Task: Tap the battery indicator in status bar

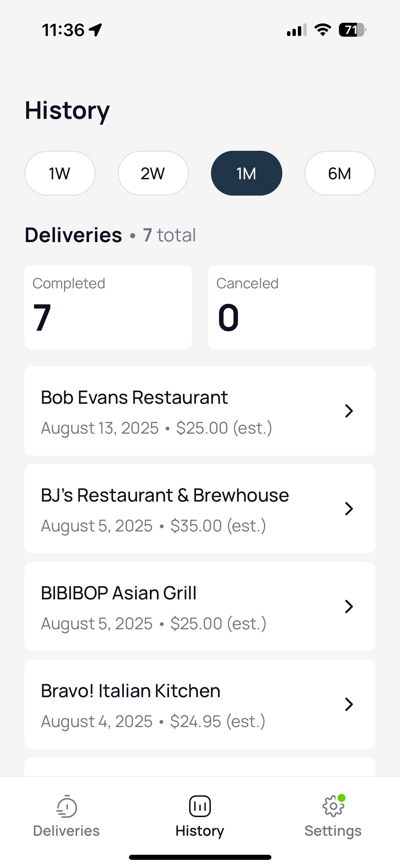Action: point(353,30)
